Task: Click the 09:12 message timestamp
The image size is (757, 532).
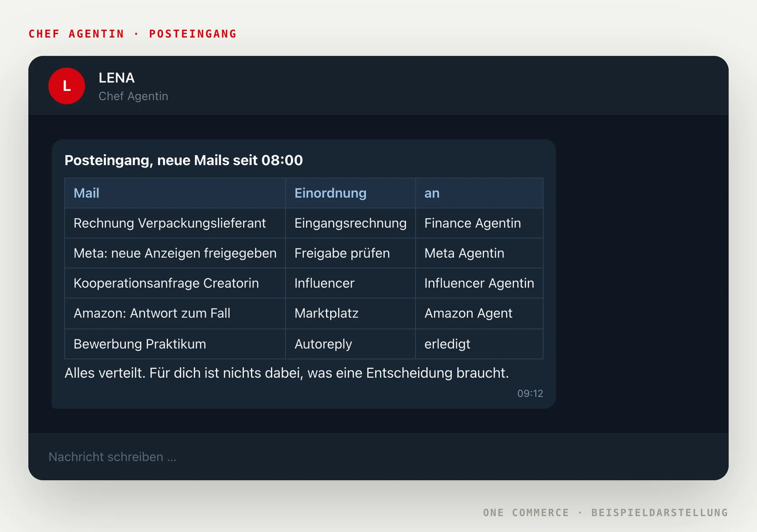Action: [530, 394]
